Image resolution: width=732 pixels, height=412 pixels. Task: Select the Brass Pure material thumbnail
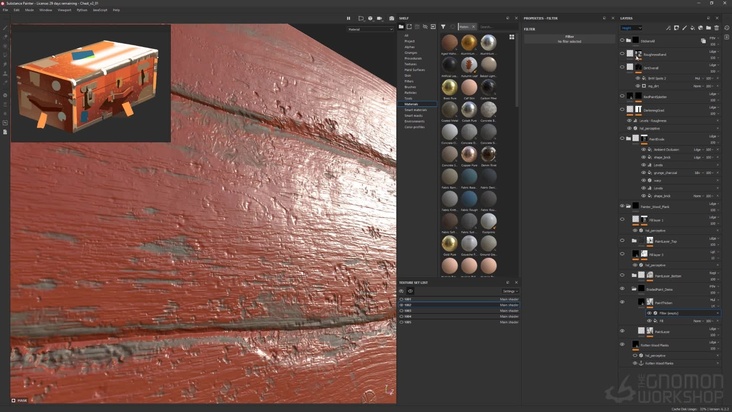[450, 87]
